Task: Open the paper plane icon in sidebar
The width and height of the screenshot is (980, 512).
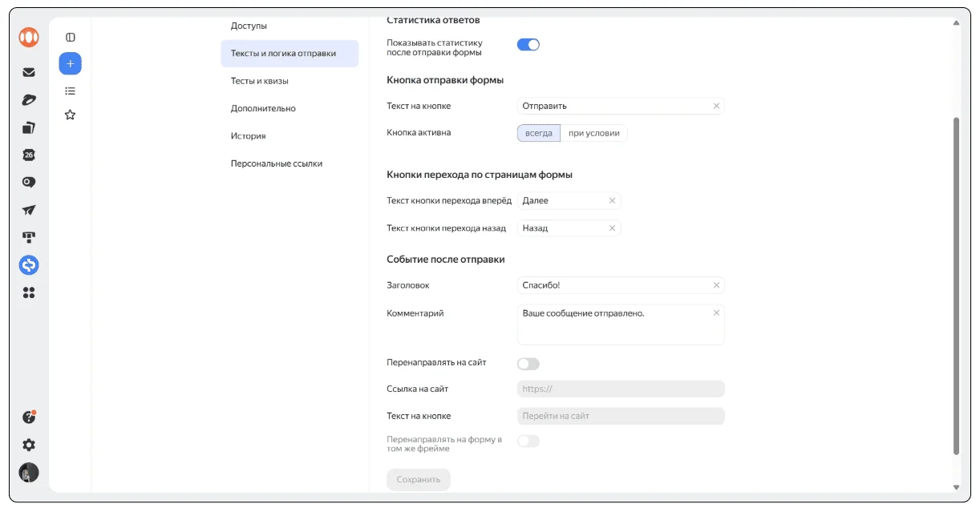Action: tap(29, 210)
